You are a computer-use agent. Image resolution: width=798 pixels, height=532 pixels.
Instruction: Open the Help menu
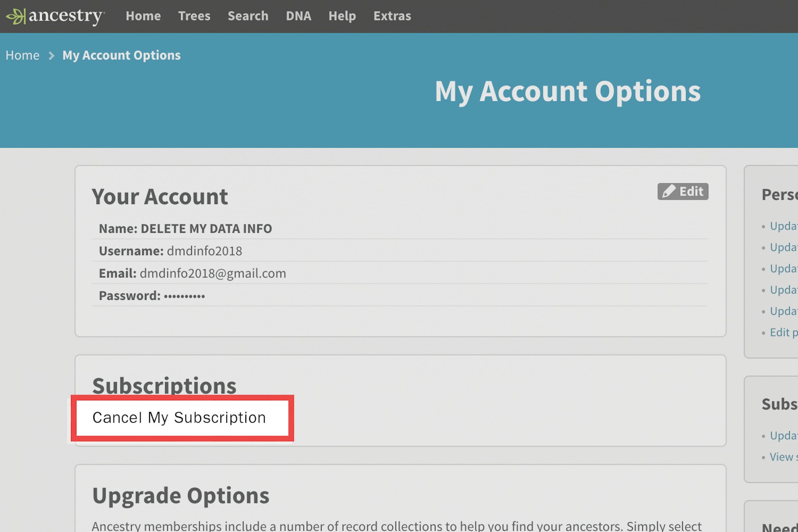coord(342,16)
